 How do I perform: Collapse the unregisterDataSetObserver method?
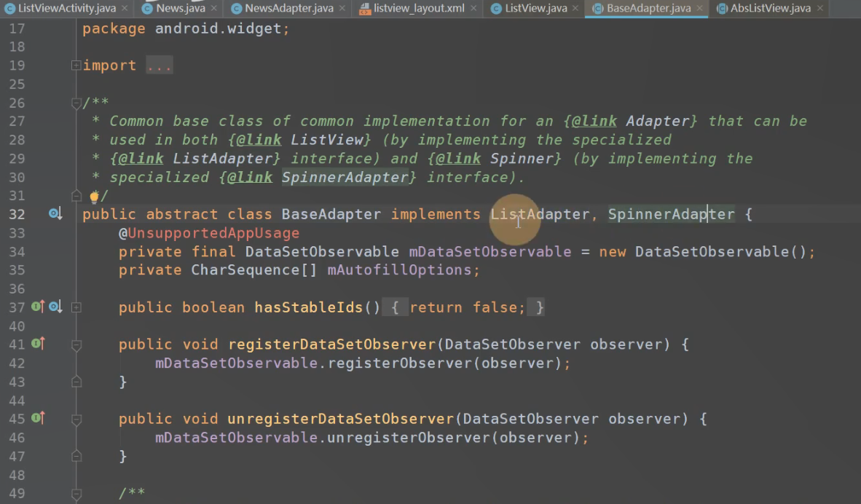point(76,420)
